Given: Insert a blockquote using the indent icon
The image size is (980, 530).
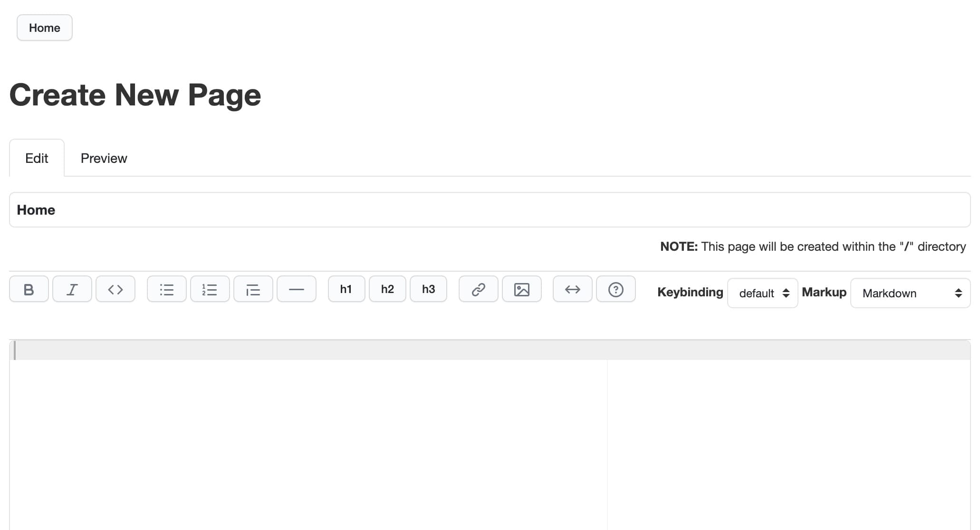Looking at the screenshot, I should click(253, 289).
